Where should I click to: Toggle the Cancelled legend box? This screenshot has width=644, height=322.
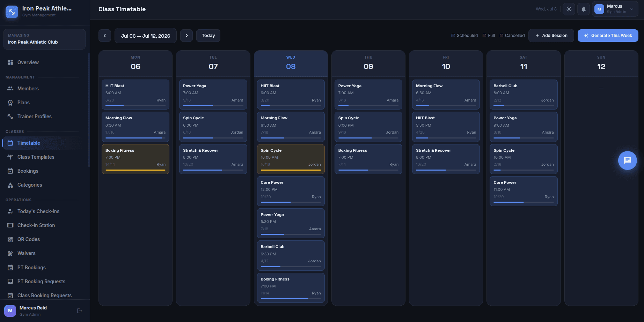pos(502,36)
